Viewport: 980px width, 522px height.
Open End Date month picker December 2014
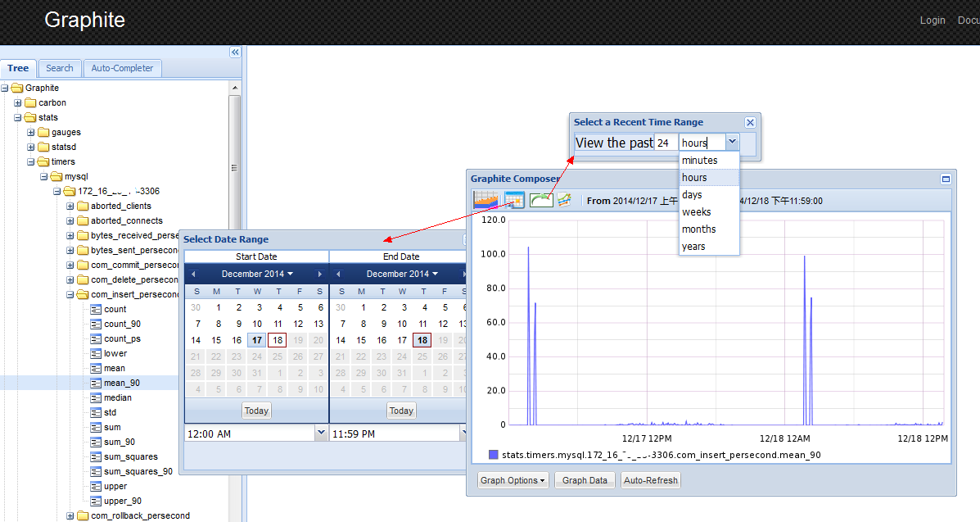point(402,275)
